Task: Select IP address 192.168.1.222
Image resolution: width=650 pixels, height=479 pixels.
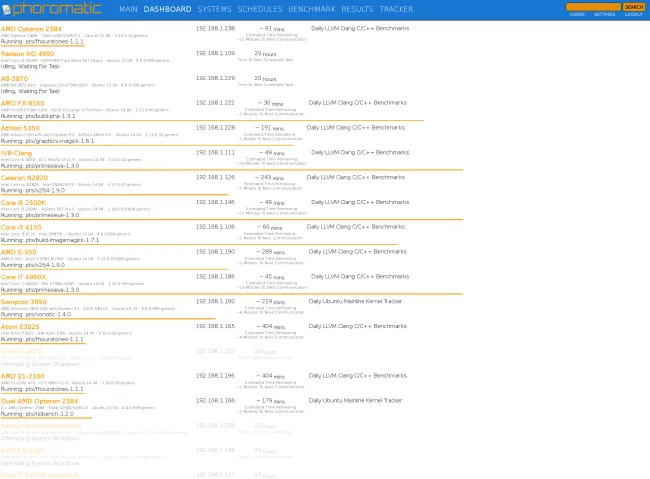Action: coord(215,102)
